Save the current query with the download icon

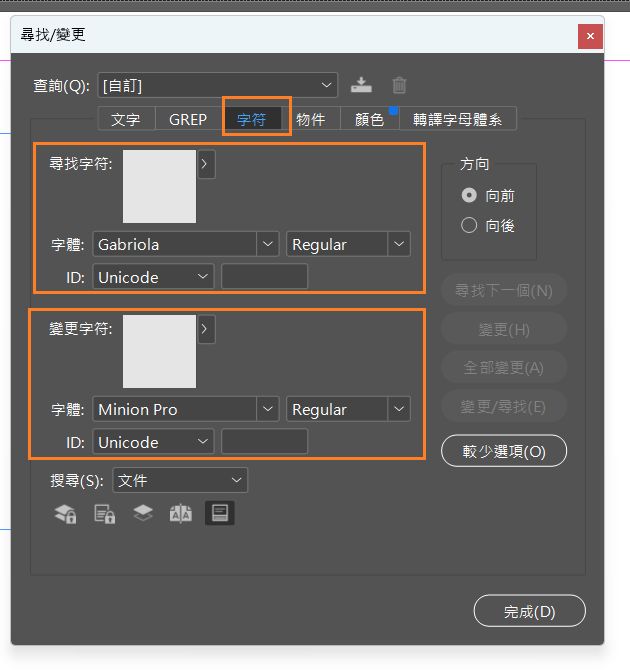coord(361,85)
